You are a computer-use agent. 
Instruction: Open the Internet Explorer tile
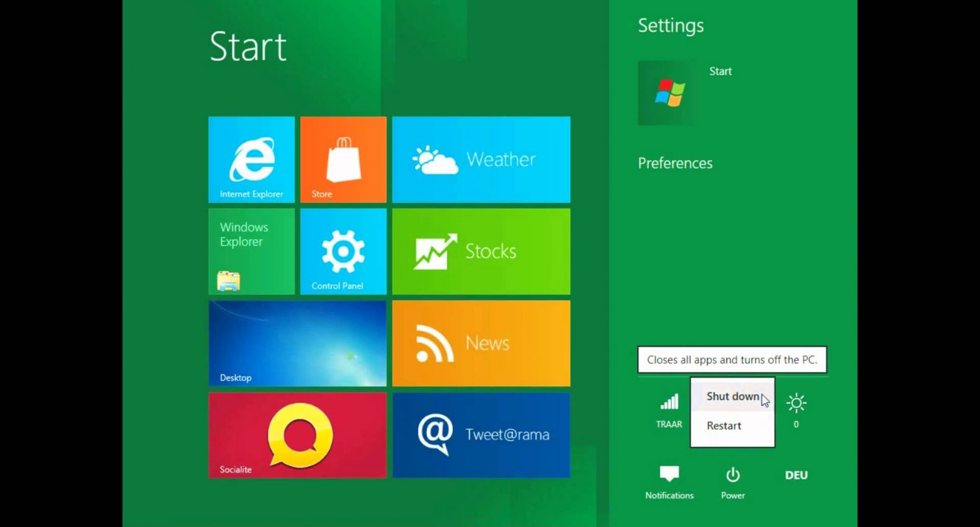point(251,159)
